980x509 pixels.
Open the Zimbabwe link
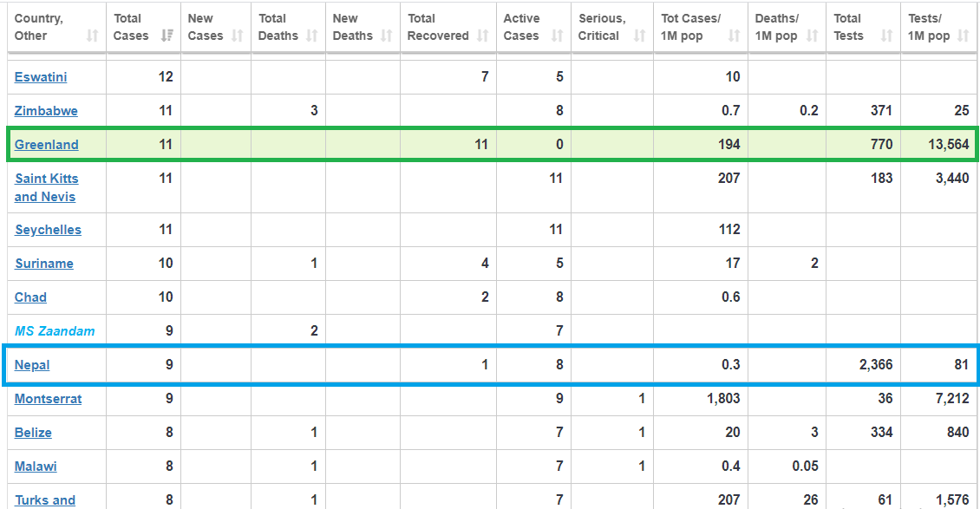click(x=46, y=110)
